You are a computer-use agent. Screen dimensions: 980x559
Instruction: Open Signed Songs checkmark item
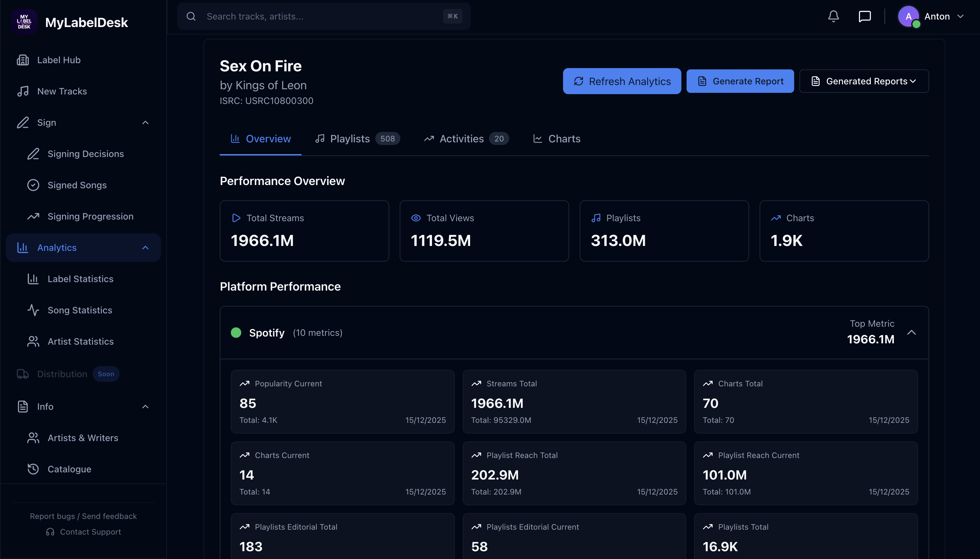pos(77,185)
